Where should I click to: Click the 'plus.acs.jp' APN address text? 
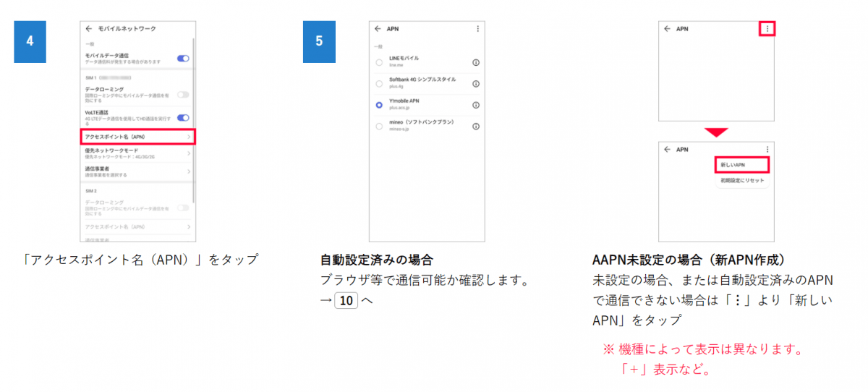click(399, 108)
